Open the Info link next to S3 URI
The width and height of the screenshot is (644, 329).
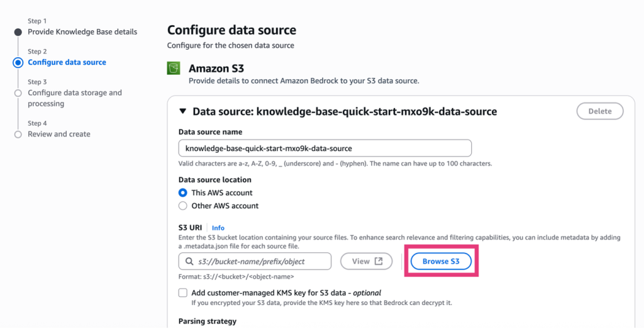pos(218,228)
